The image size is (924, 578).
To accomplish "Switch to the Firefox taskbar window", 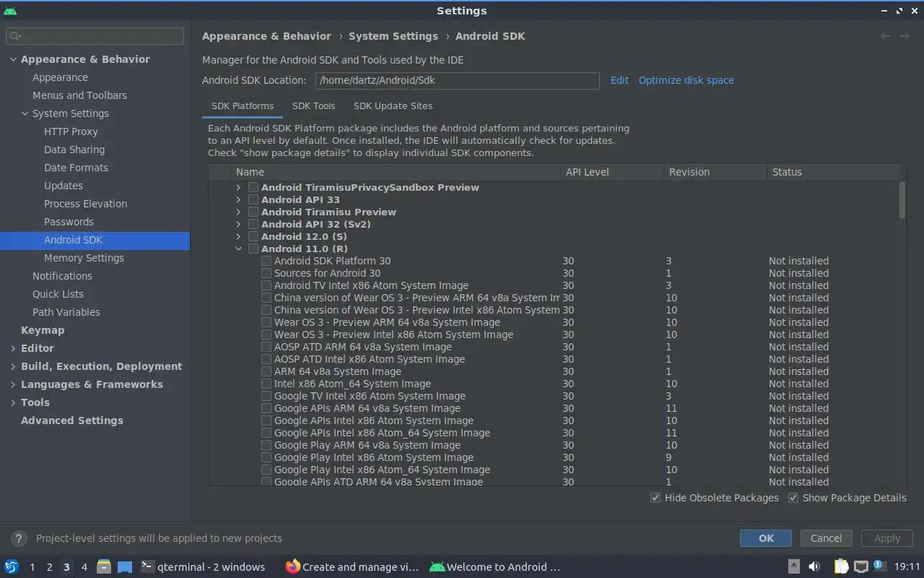I will coord(352,566).
